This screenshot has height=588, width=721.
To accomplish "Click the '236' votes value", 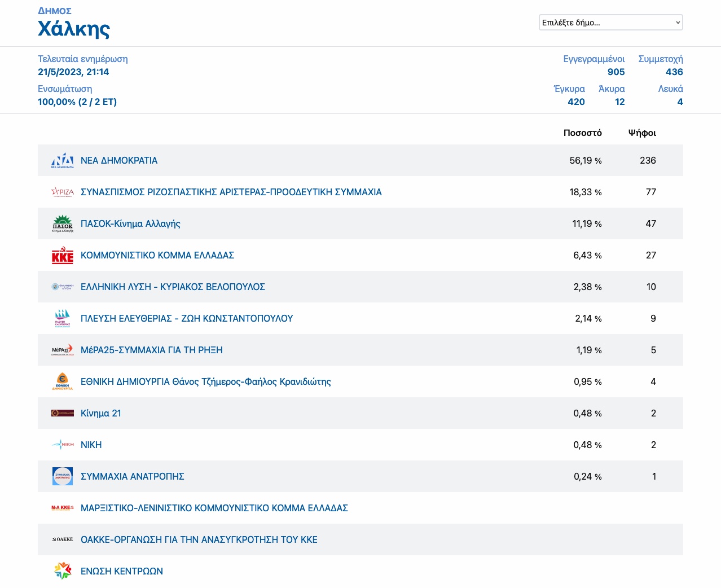I will coord(648,160).
